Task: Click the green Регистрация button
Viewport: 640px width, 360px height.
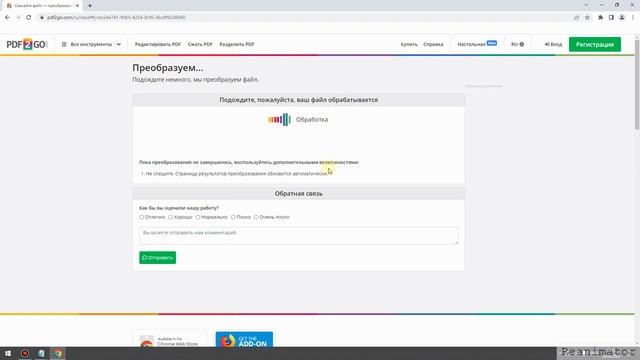Action: [595, 44]
